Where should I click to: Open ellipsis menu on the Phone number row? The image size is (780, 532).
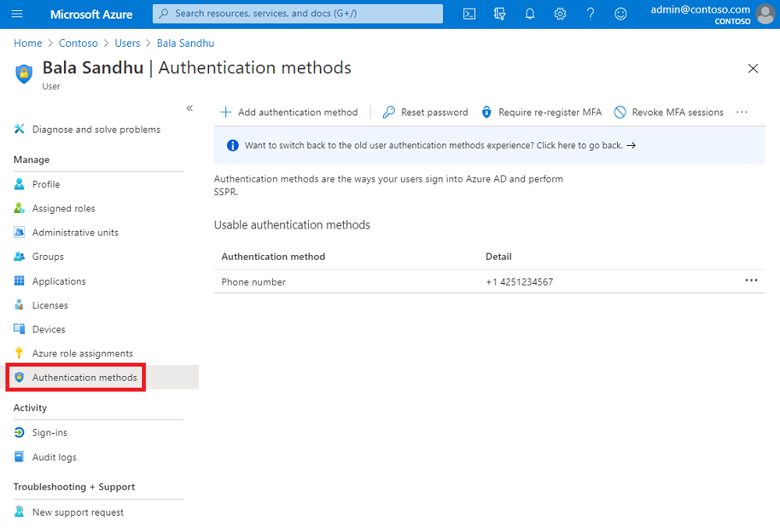pos(751,279)
